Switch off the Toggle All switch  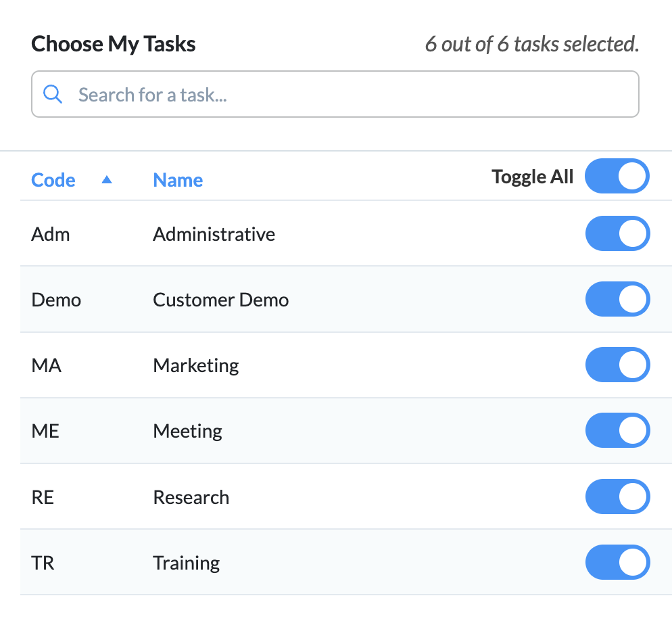617,177
